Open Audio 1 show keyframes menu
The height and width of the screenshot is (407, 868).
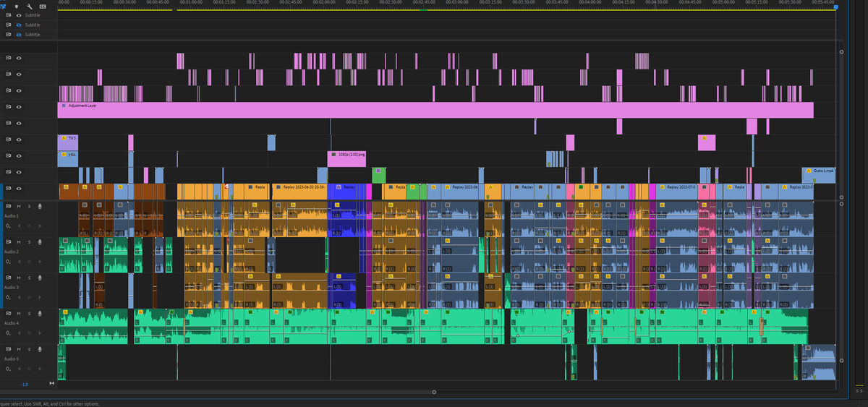tap(9, 226)
